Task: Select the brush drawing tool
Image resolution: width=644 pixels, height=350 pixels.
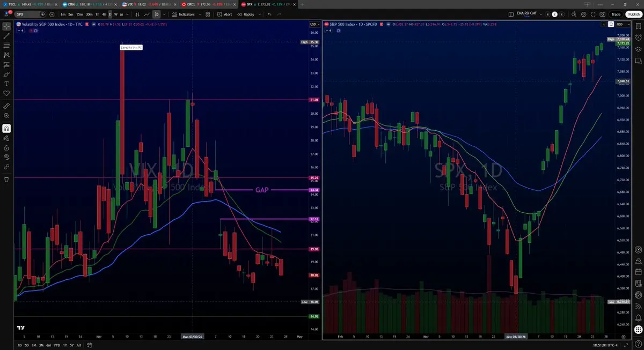Action: pos(6,74)
